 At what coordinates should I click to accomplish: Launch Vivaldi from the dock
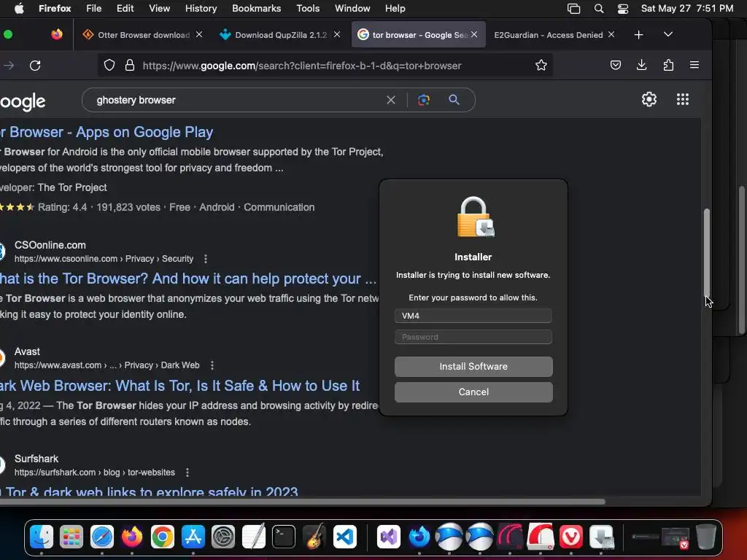point(570,537)
